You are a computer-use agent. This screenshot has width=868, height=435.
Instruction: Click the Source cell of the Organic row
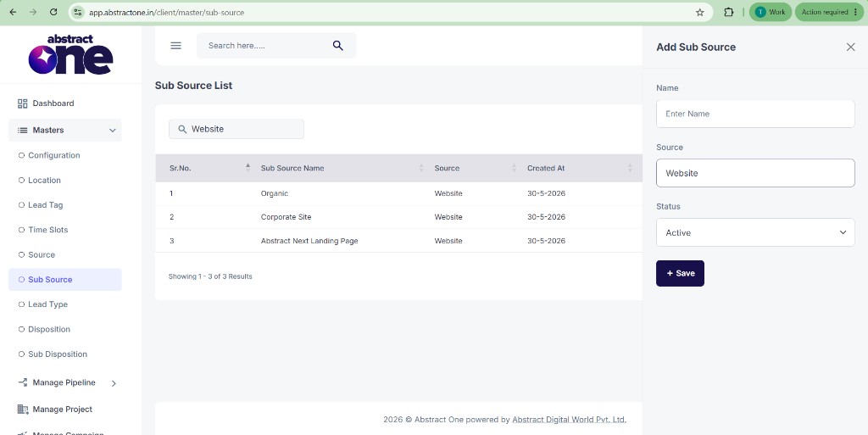click(x=448, y=193)
